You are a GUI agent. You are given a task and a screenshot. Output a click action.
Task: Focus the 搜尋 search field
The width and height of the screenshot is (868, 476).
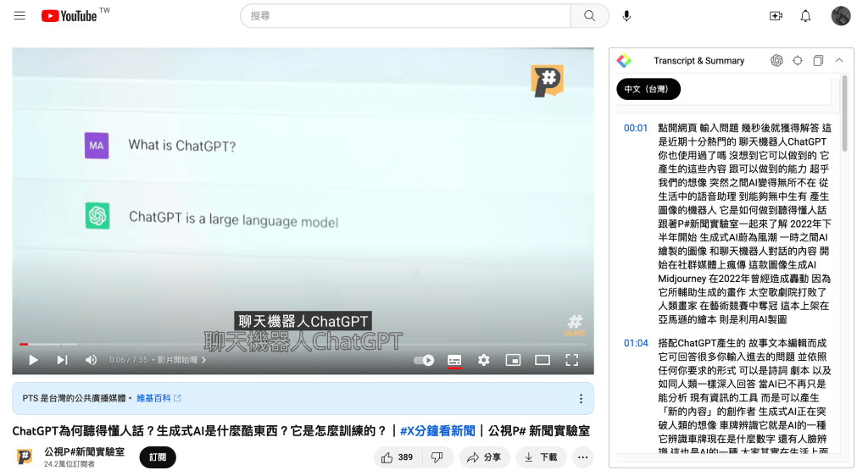pyautogui.click(x=405, y=16)
